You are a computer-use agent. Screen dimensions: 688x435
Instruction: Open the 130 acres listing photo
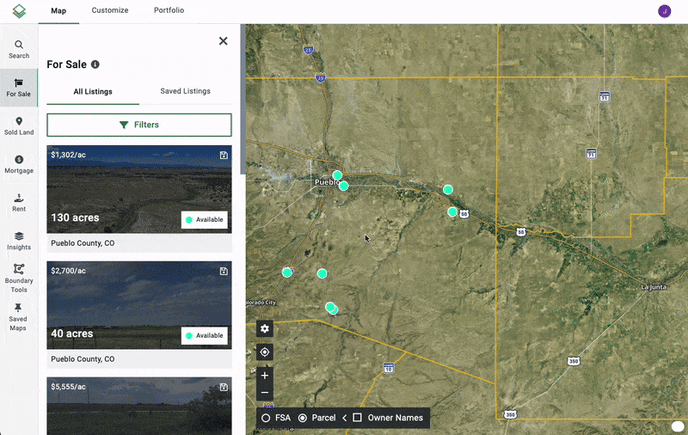click(x=139, y=189)
